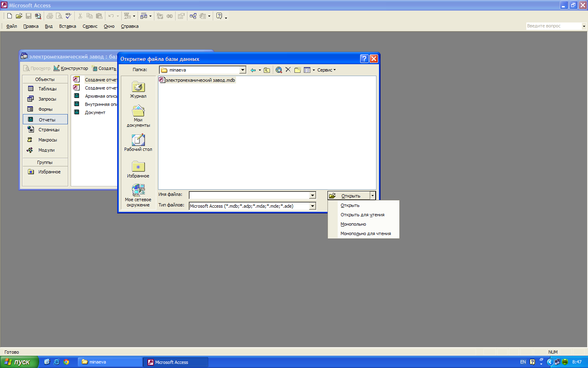Click the New Object toolbar icon
Image resolution: width=588 pixels, height=368 pixels.
[x=203, y=16]
